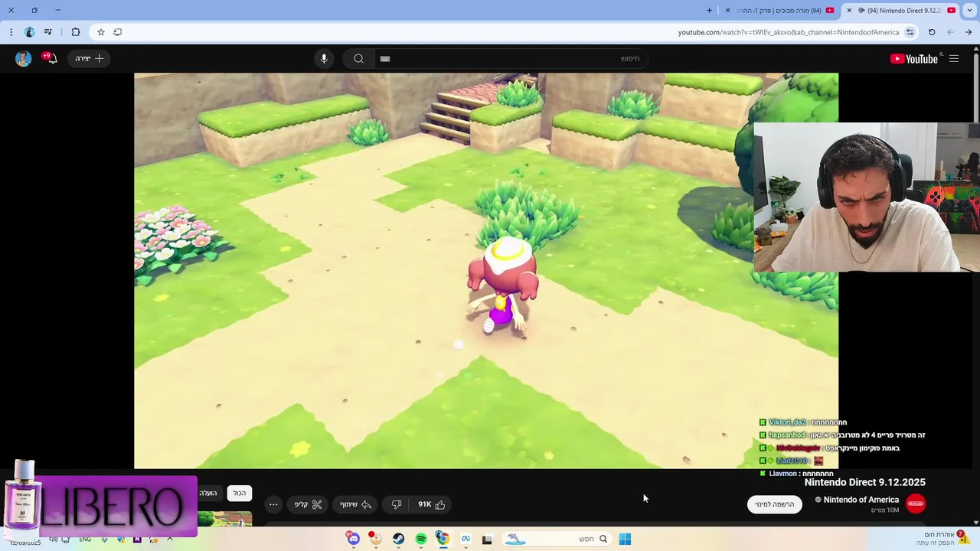Image resolution: width=980 pixels, height=551 pixels.
Task: Open the YouTube guide hamburger menu
Action: pyautogui.click(x=954, y=59)
